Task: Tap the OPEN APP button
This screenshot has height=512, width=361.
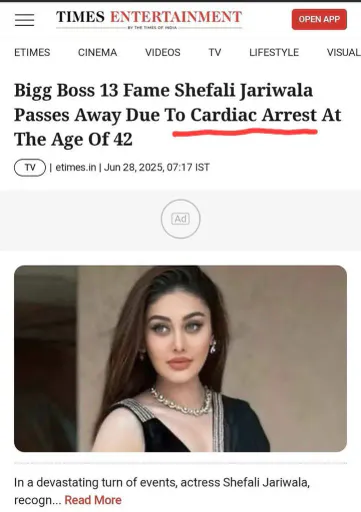Action: (x=319, y=19)
